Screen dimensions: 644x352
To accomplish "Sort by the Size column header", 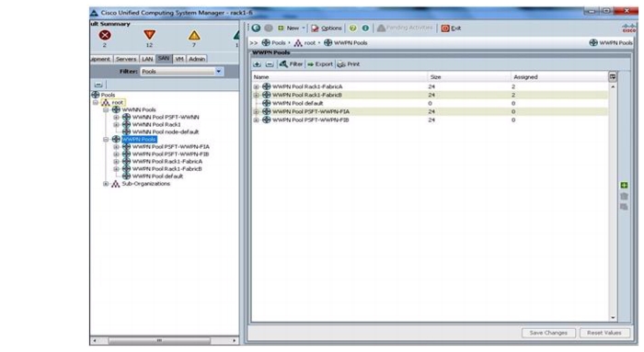I will (468, 76).
